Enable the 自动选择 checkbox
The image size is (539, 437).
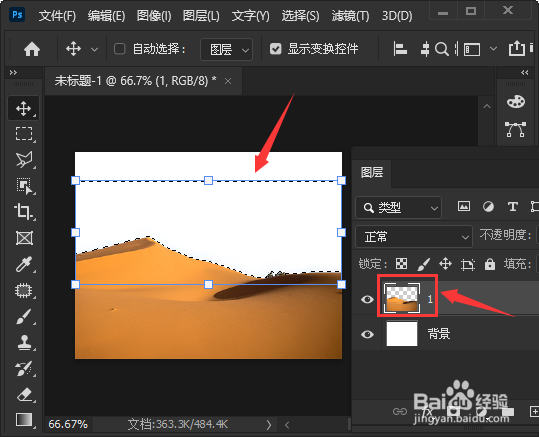(119, 49)
